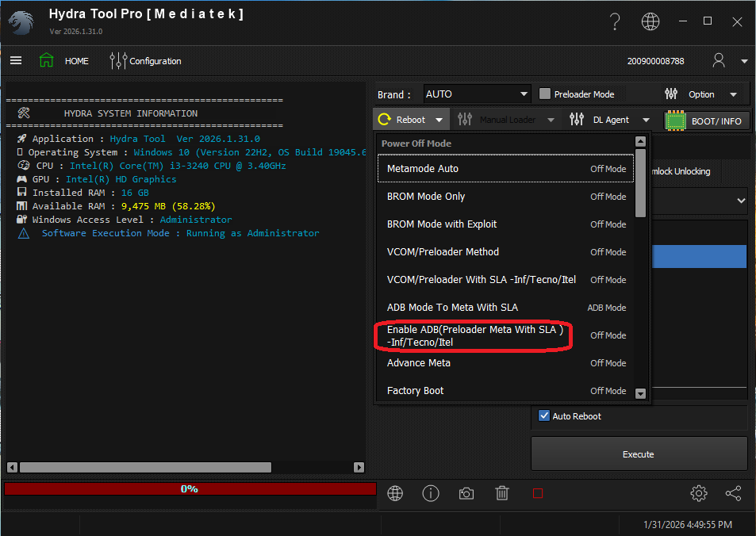Expand the Option dropdown arrow

[733, 94]
